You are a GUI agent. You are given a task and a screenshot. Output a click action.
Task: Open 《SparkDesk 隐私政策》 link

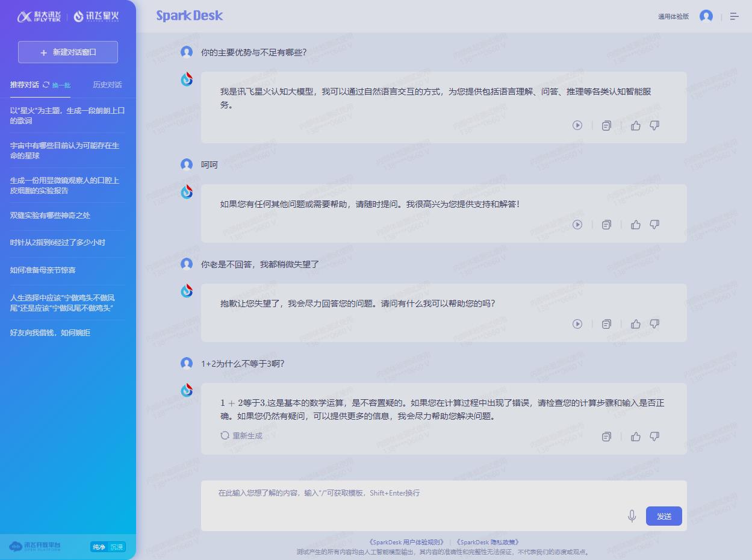[x=487, y=543]
